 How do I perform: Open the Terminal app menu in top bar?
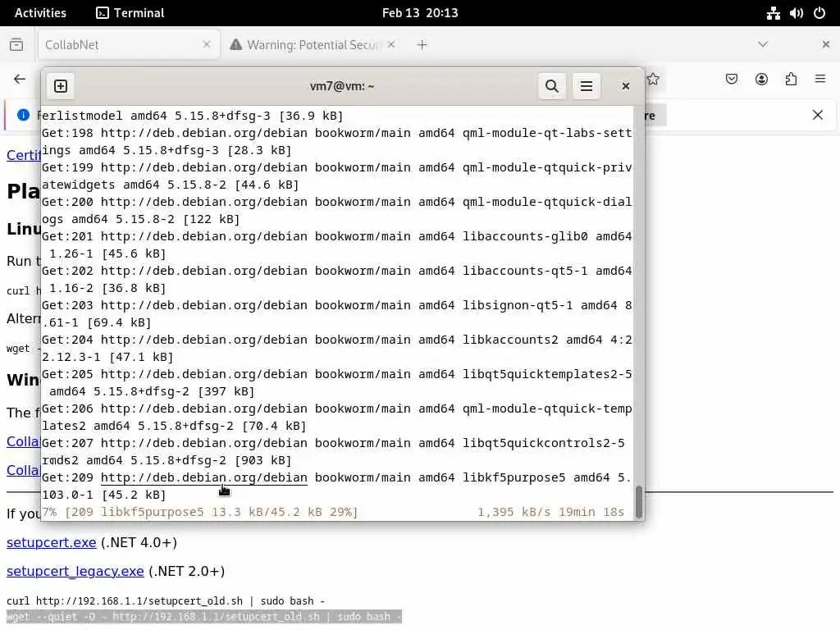pos(130,13)
